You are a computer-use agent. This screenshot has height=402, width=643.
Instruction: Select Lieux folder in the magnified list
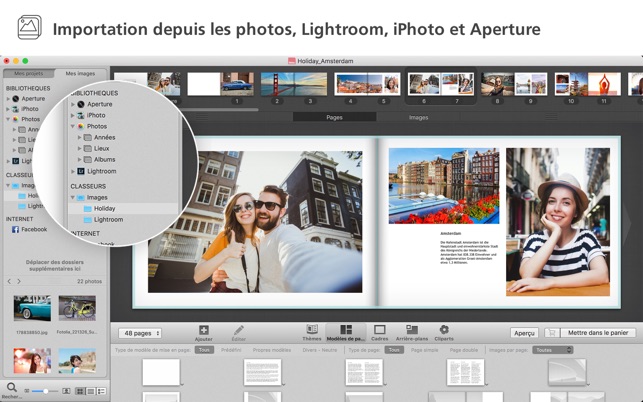tap(101, 148)
